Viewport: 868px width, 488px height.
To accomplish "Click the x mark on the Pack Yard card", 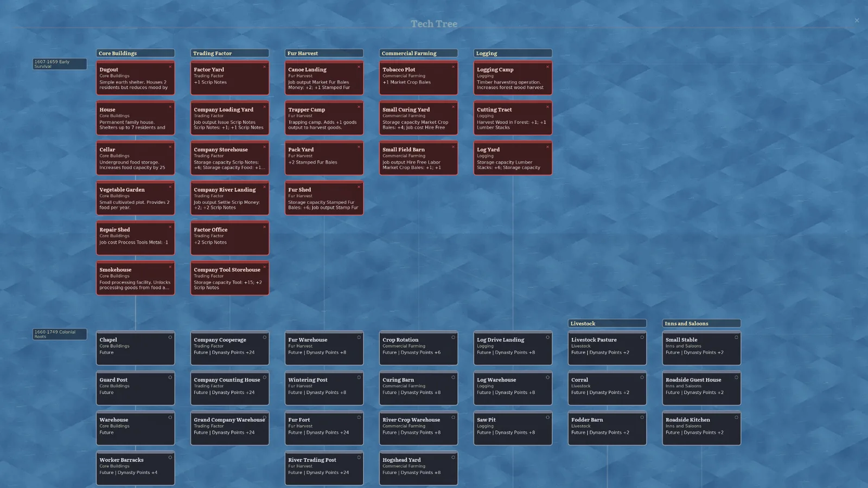I will click(359, 147).
